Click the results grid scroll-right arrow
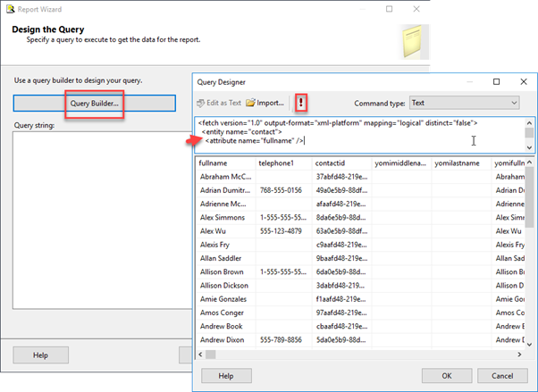Image resolution: width=538 pixels, height=392 pixels. (519, 354)
